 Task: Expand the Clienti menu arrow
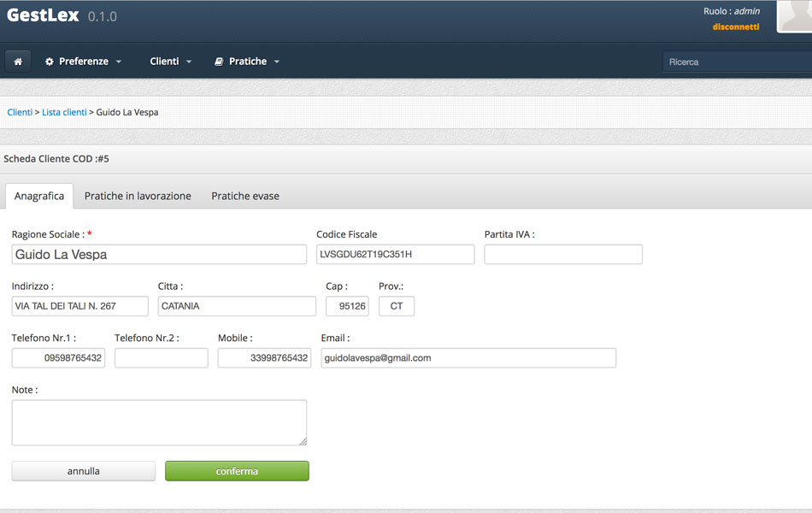click(x=189, y=62)
